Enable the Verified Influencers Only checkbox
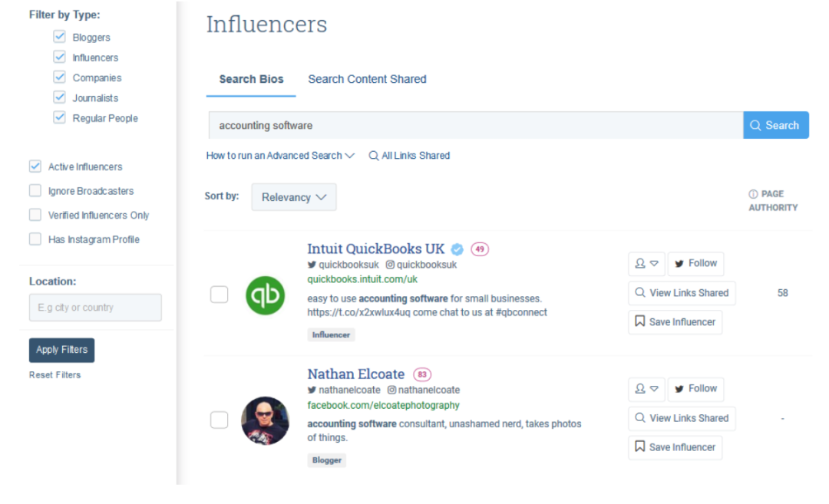This screenshot has height=504, width=829. point(35,215)
